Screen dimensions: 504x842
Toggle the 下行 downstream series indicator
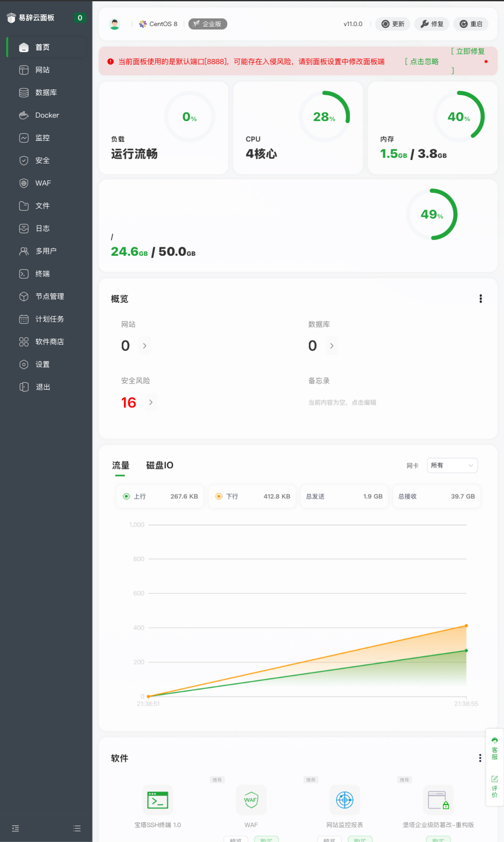coord(218,497)
